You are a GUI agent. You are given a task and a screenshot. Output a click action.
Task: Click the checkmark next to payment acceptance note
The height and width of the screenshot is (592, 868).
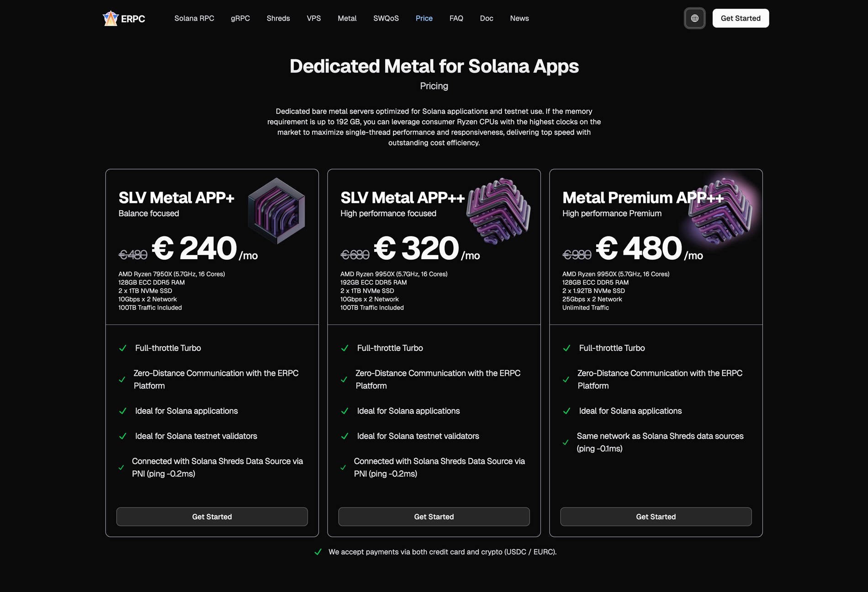[318, 552]
